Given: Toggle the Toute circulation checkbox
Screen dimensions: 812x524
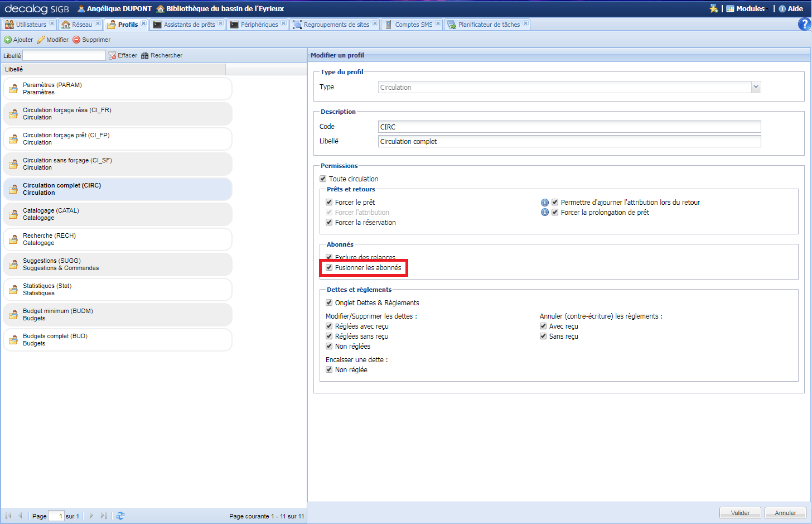Looking at the screenshot, I should [x=323, y=179].
